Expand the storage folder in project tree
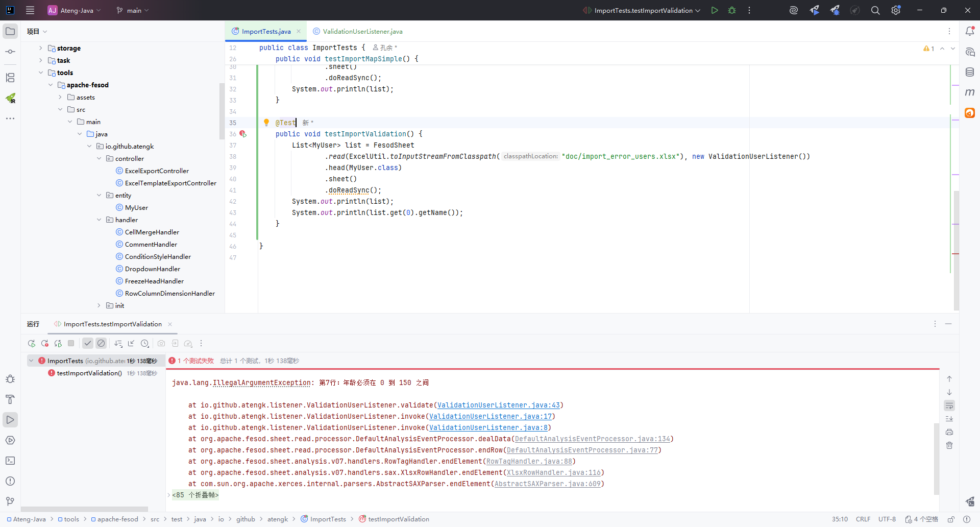Viewport: 980px width, 527px height. [41, 48]
